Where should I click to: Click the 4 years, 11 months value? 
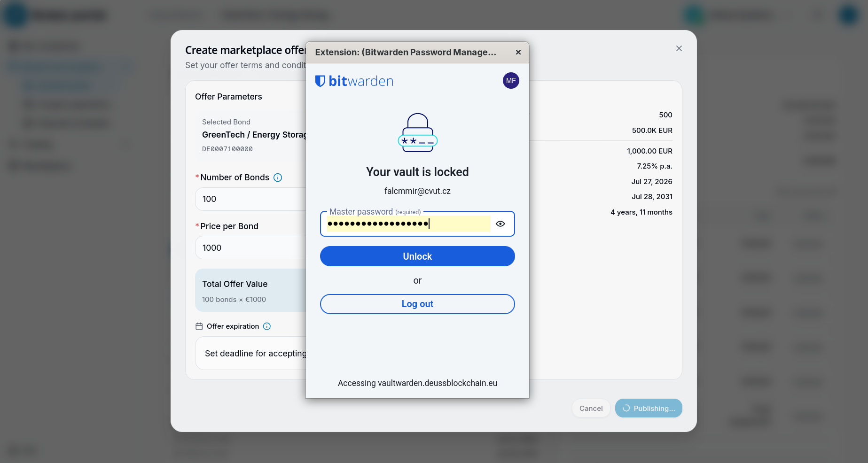point(641,212)
